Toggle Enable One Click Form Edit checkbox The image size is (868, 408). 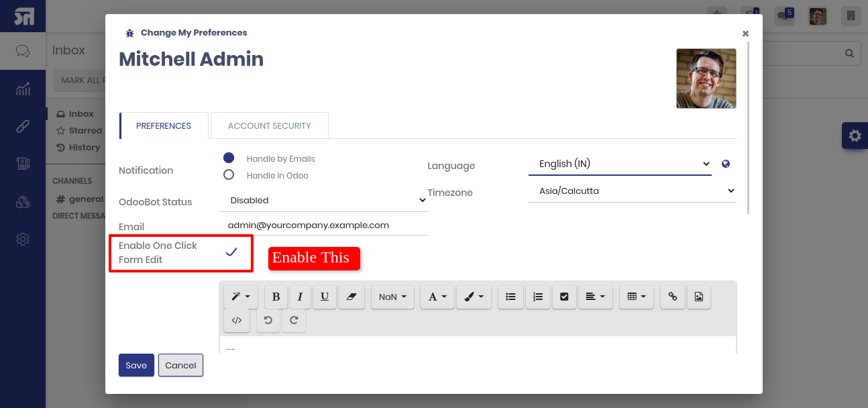tap(231, 252)
